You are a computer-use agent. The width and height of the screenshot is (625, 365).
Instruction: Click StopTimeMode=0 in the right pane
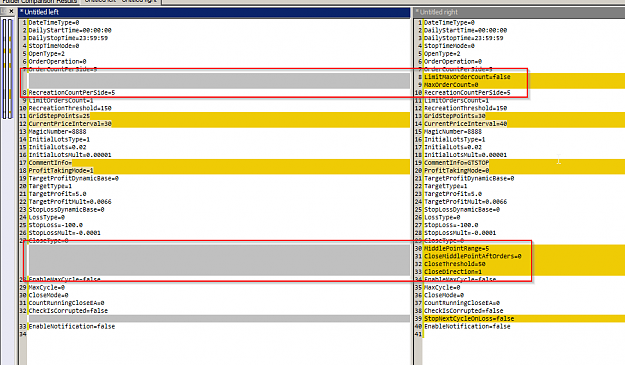click(449, 46)
